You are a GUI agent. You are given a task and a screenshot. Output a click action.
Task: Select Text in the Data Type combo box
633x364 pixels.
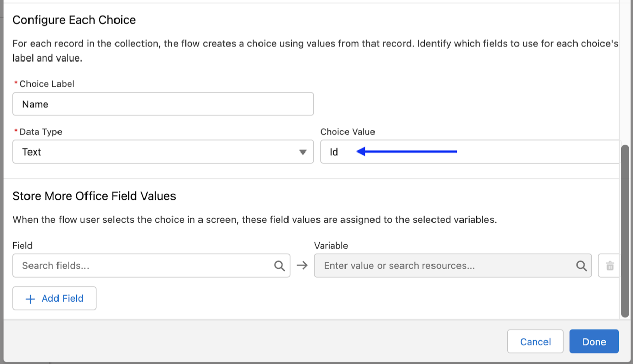163,151
